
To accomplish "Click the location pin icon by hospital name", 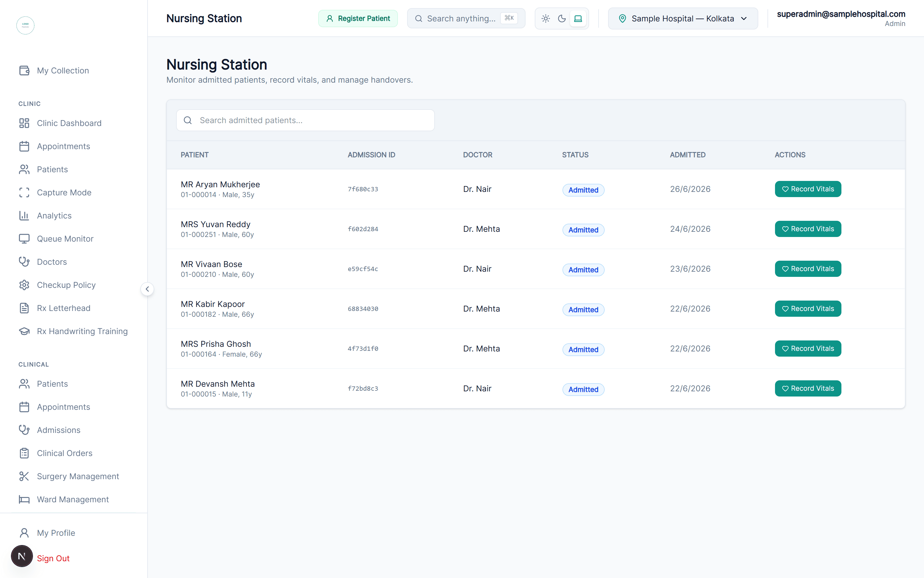I will tap(622, 18).
